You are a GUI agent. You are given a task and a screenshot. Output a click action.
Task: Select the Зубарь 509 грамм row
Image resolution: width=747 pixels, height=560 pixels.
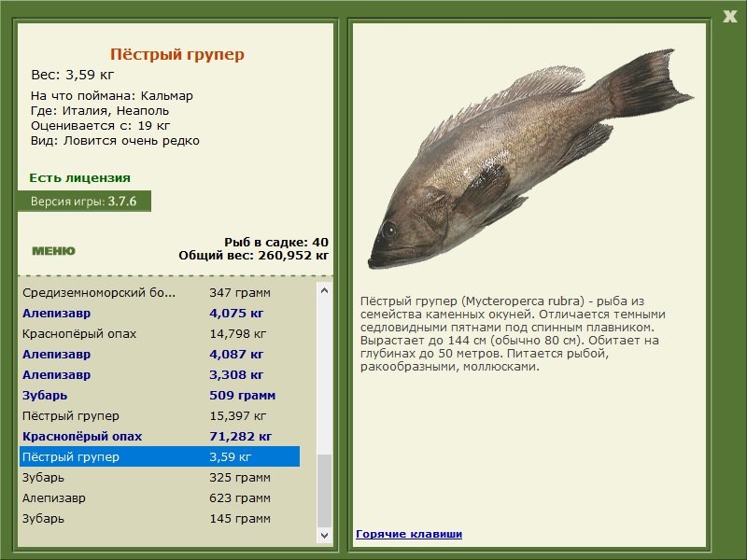[x=160, y=395]
